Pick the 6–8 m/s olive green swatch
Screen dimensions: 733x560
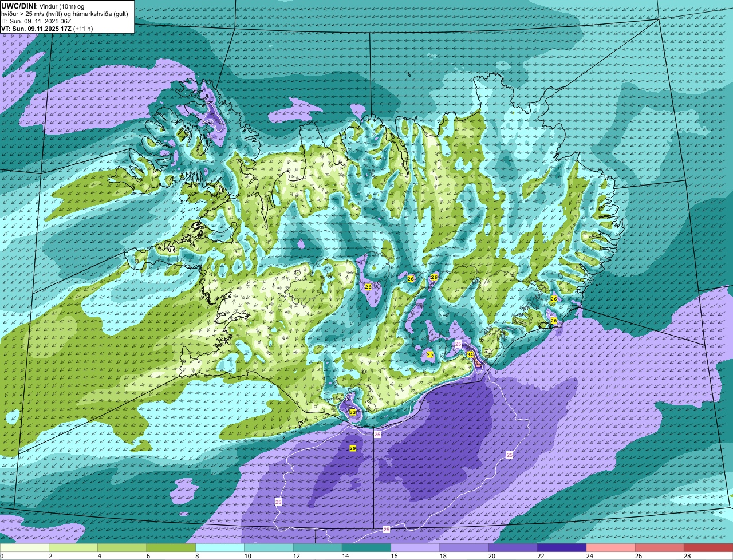[x=171, y=547]
